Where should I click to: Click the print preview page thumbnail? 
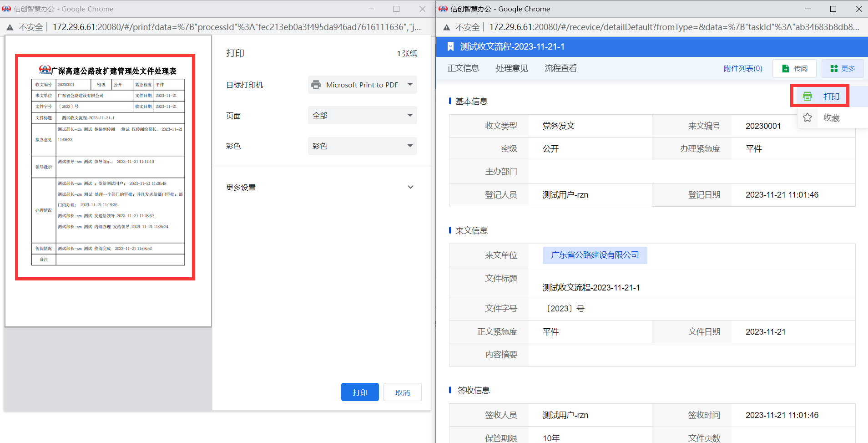pyautogui.click(x=108, y=181)
